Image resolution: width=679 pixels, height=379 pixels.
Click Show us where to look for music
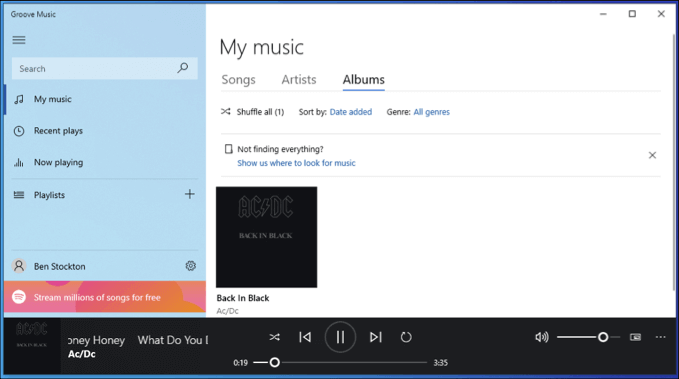coord(296,163)
